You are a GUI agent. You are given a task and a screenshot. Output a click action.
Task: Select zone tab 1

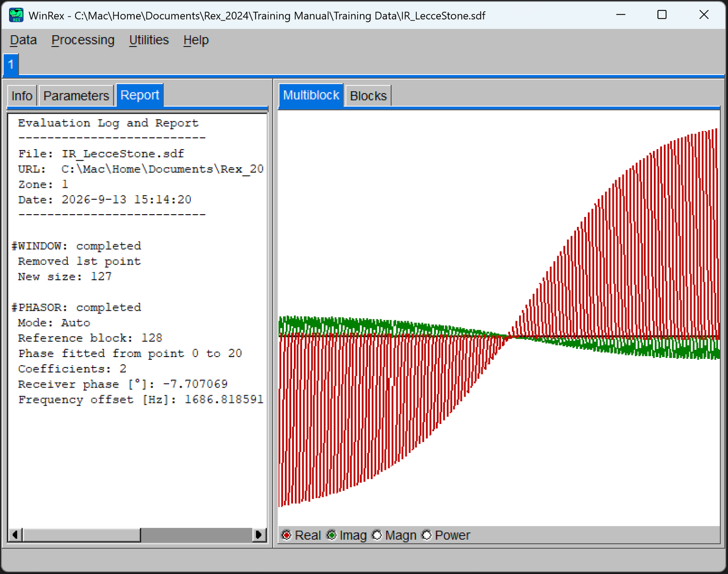tap(11, 64)
